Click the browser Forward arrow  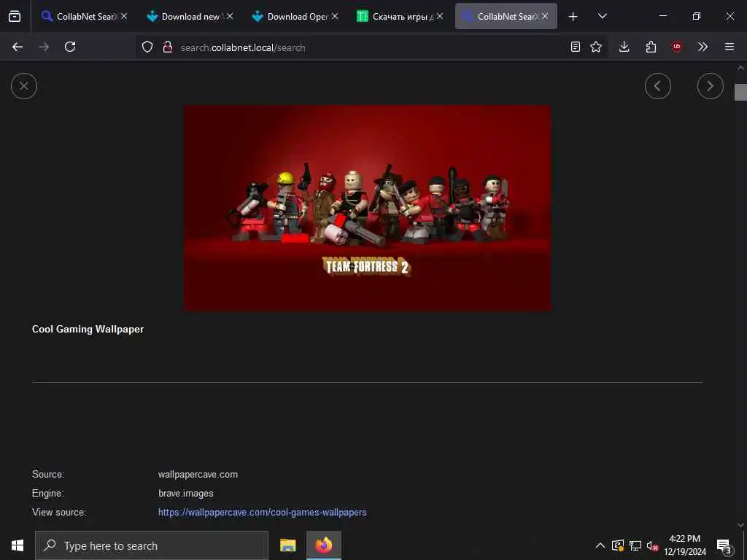pyautogui.click(x=44, y=47)
